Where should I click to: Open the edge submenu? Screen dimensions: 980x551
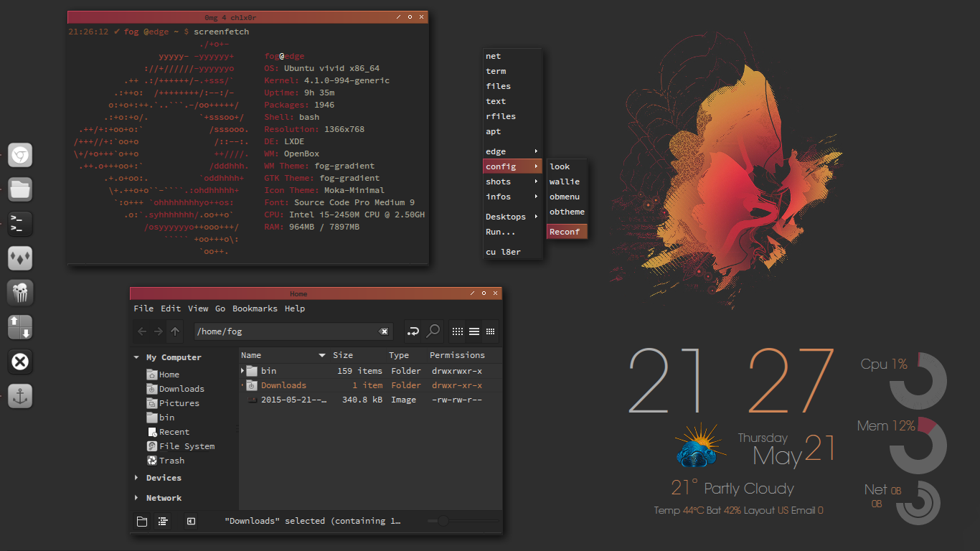point(512,151)
